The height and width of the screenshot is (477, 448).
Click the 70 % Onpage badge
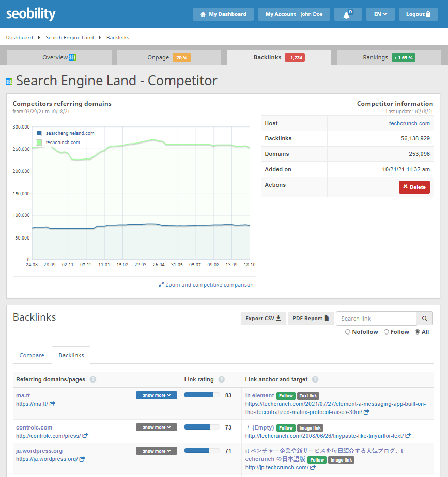[x=182, y=57]
